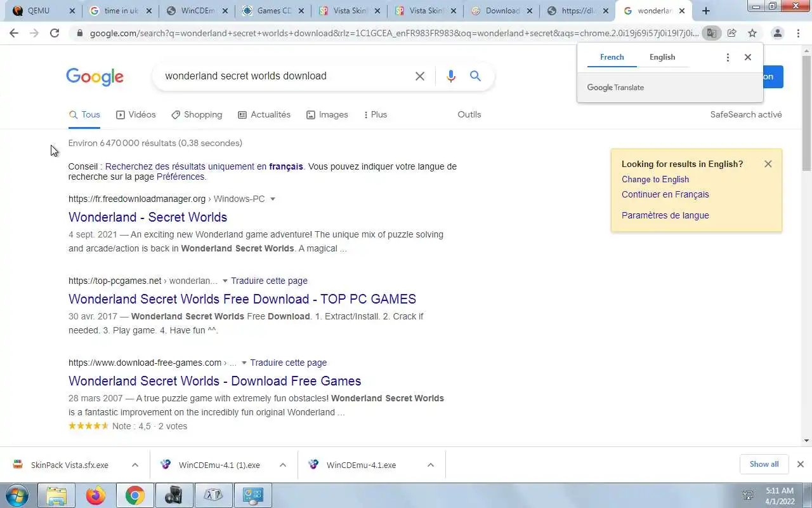The width and height of the screenshot is (812, 508).
Task: Close the QEMU browser tab
Action: coord(72,11)
